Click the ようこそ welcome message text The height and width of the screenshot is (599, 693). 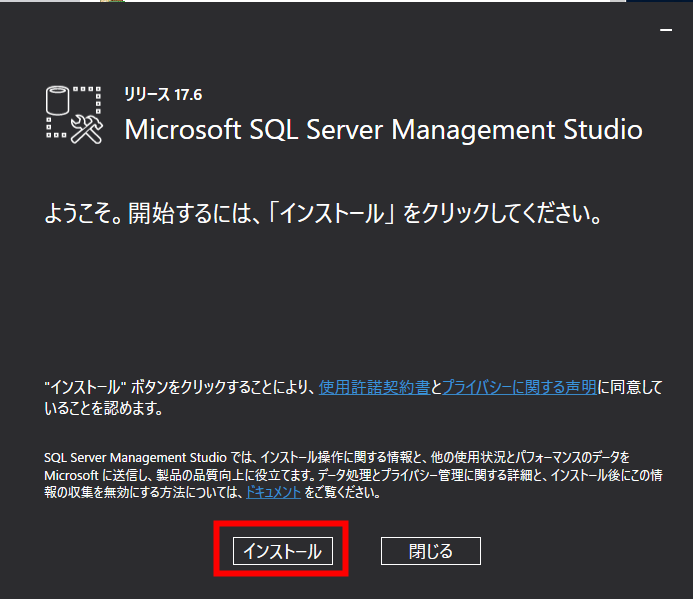click(323, 213)
